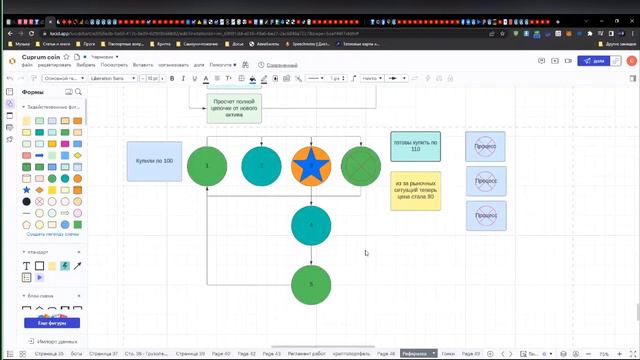Open the page list view icon in the bottom bar

click(x=10, y=354)
